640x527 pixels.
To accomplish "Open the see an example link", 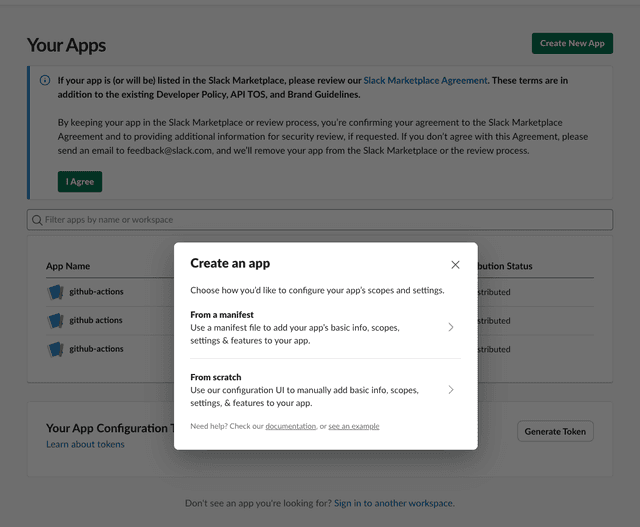I will pyautogui.click(x=354, y=426).
